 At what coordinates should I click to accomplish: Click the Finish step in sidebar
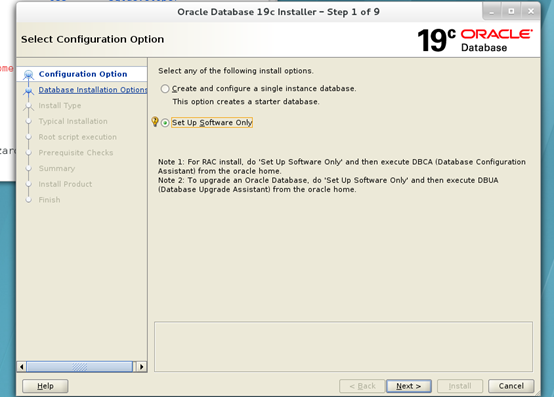pos(49,200)
